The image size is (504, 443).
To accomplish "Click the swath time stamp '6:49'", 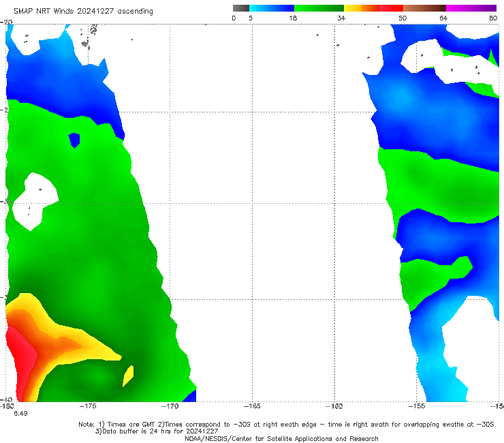I will click(x=20, y=414).
